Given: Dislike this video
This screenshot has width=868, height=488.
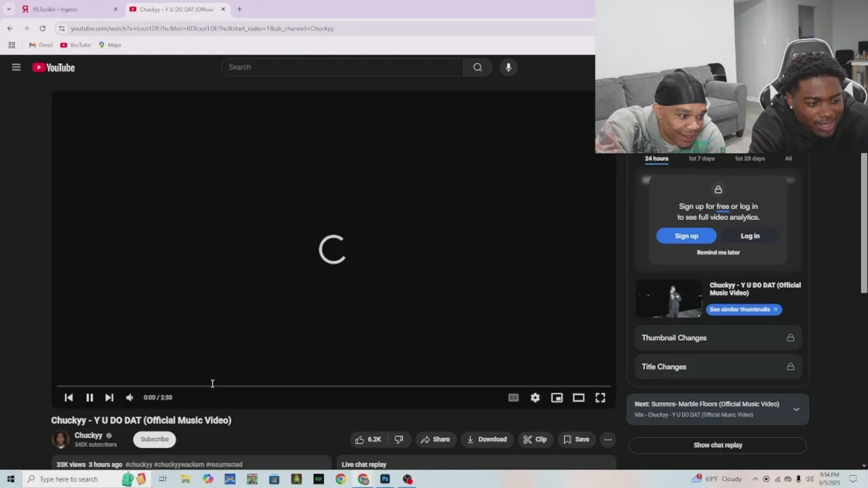Looking at the screenshot, I should pyautogui.click(x=399, y=439).
